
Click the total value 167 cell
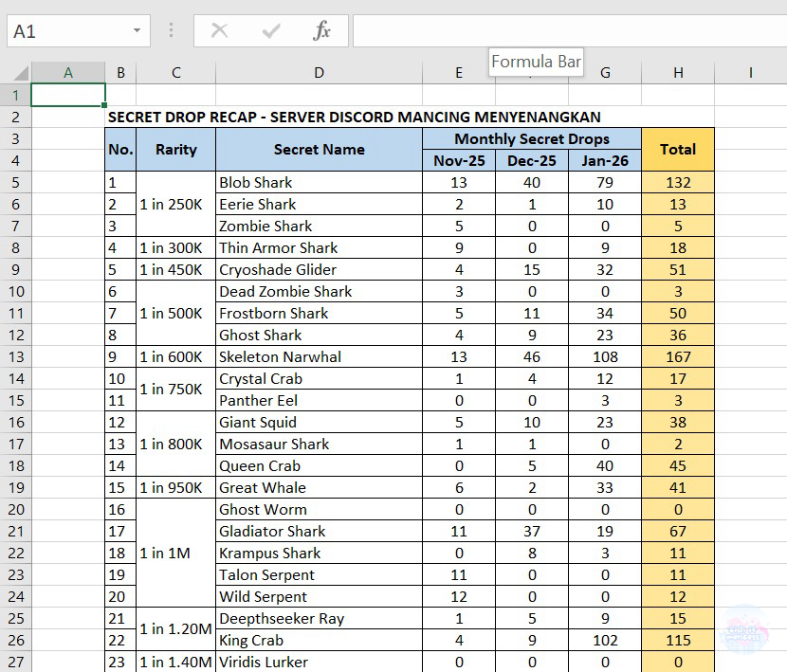click(x=678, y=356)
